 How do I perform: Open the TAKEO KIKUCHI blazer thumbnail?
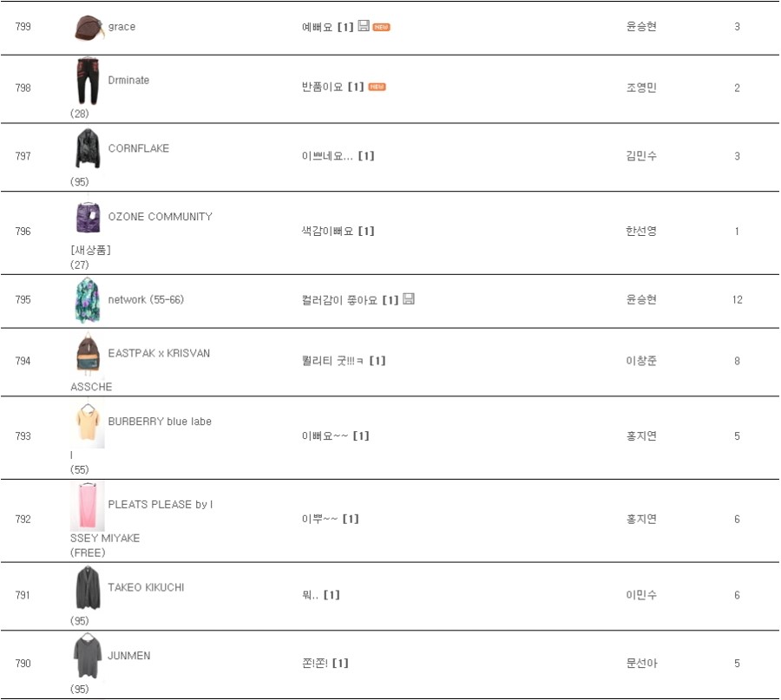click(88, 588)
